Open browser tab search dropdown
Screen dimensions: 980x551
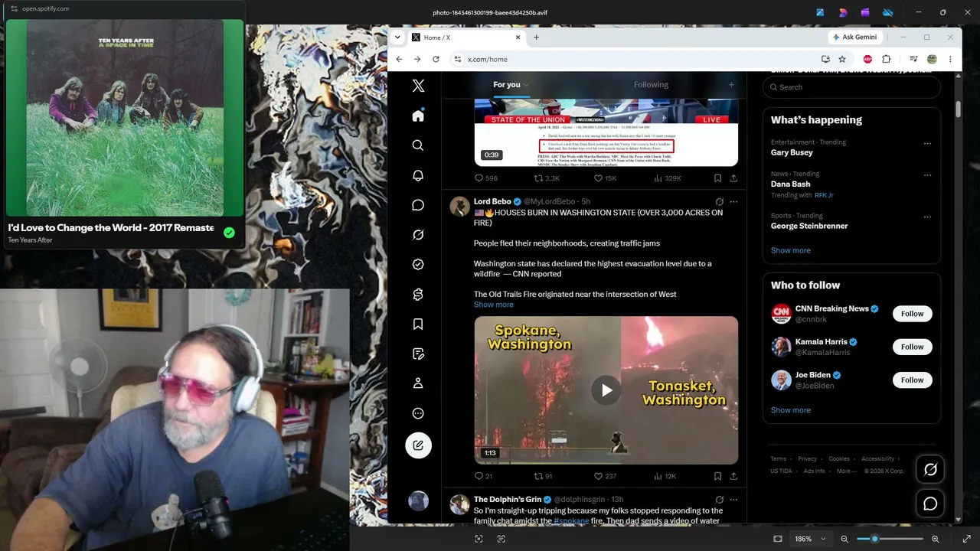pos(397,37)
